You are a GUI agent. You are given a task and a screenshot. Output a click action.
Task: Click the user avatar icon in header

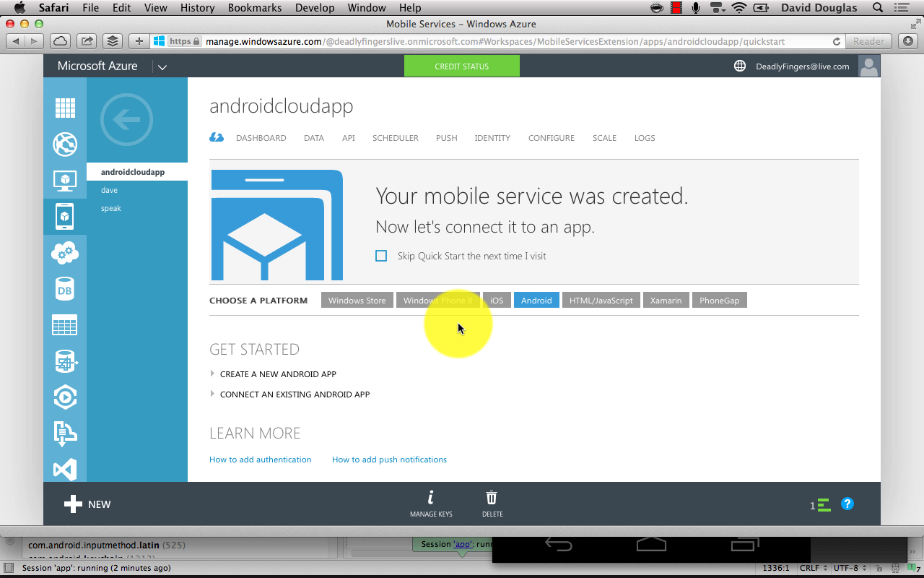tap(869, 66)
